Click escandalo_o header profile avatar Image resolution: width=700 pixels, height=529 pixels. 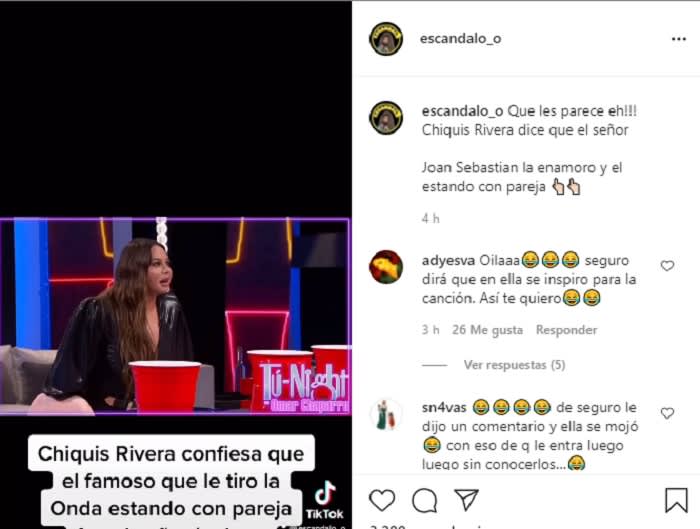(x=386, y=39)
